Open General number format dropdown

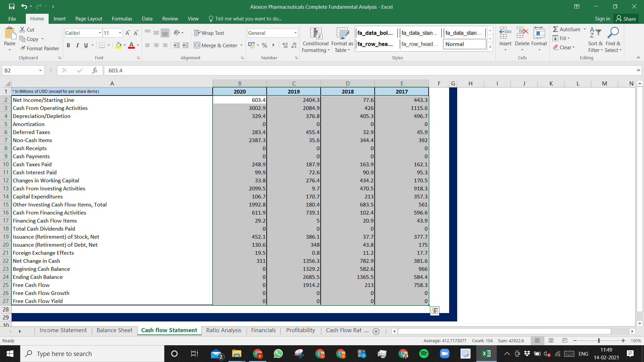295,33
